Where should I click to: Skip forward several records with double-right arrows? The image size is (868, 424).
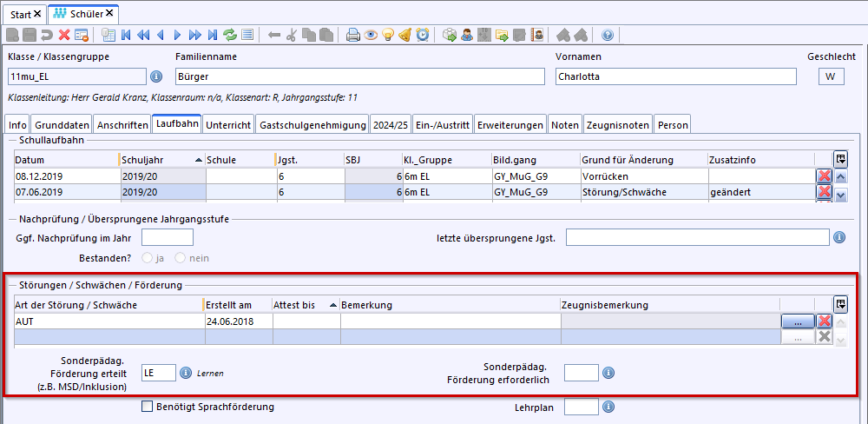[x=194, y=35]
